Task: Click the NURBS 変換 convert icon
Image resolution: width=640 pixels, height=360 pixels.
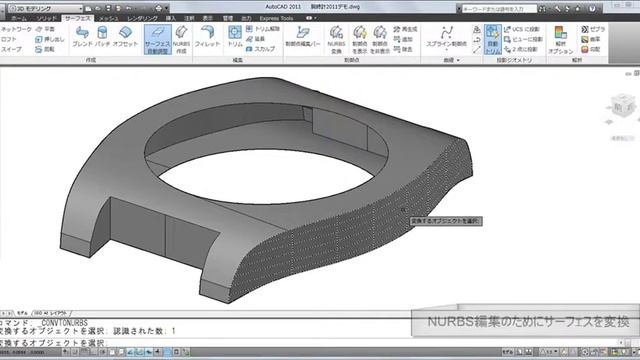Action: [x=336, y=40]
